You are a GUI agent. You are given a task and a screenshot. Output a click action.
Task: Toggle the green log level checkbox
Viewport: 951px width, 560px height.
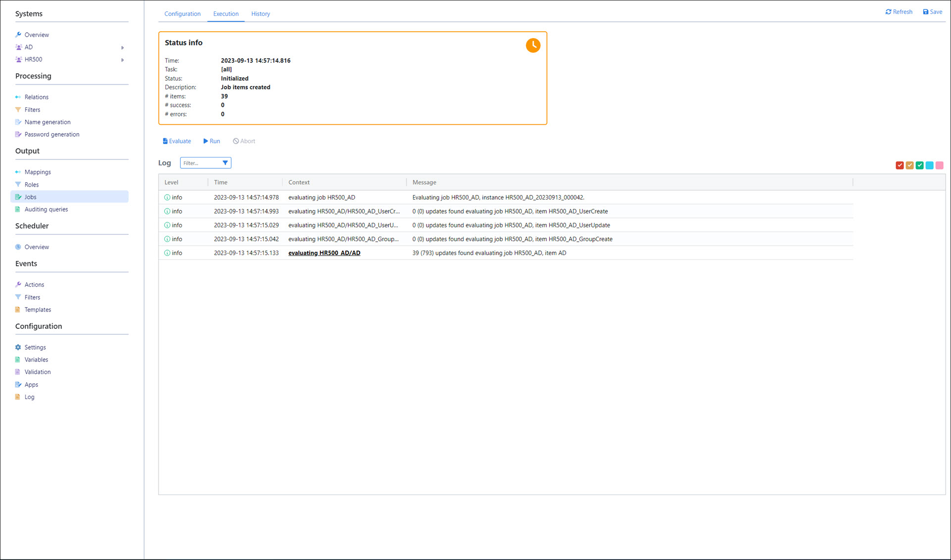[919, 165]
